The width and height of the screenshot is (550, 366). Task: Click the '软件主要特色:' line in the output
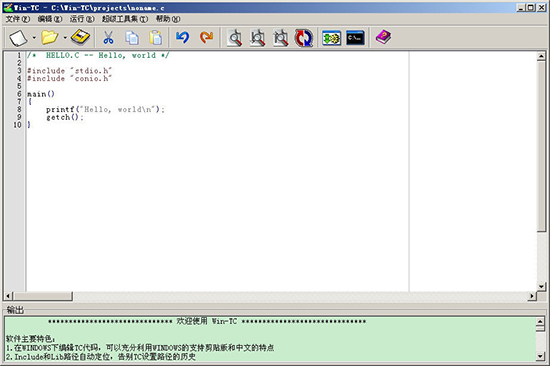pyautogui.click(x=31, y=339)
